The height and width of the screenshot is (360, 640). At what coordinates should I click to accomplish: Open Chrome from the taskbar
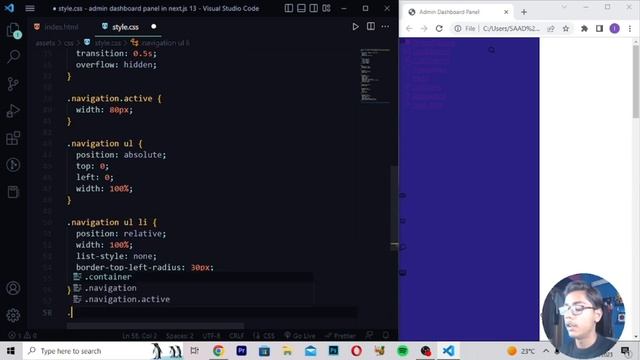tap(218, 351)
